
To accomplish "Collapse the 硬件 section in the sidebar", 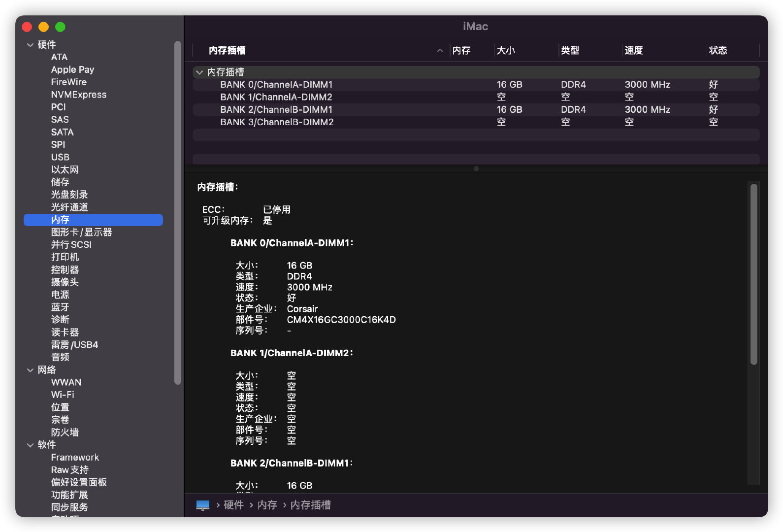I will (x=30, y=45).
